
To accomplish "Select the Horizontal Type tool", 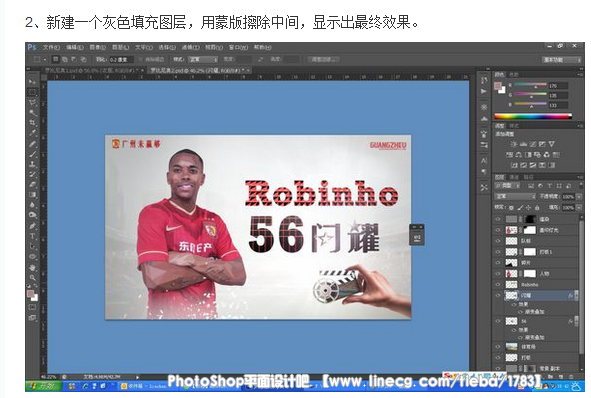I will (x=32, y=236).
